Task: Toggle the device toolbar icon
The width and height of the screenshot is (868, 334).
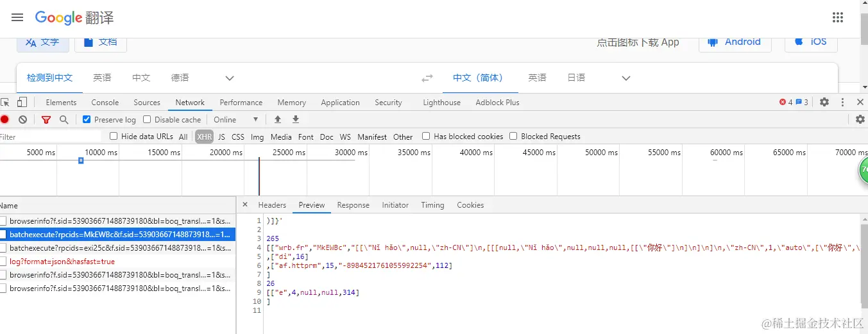Action: click(22, 102)
